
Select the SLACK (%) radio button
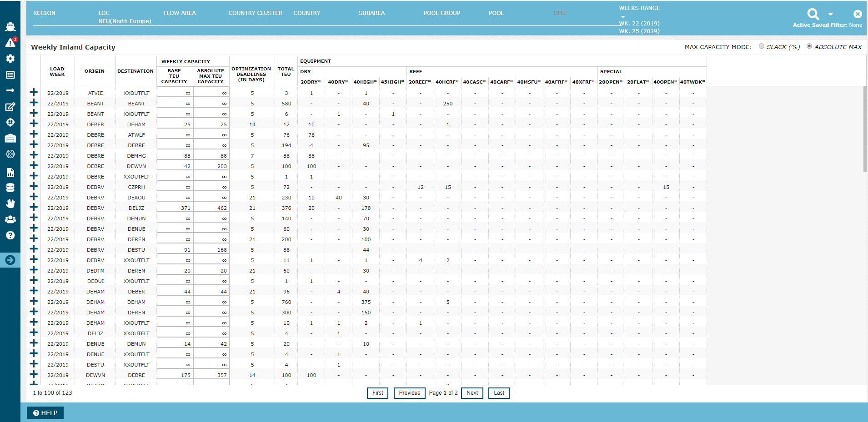tap(762, 46)
